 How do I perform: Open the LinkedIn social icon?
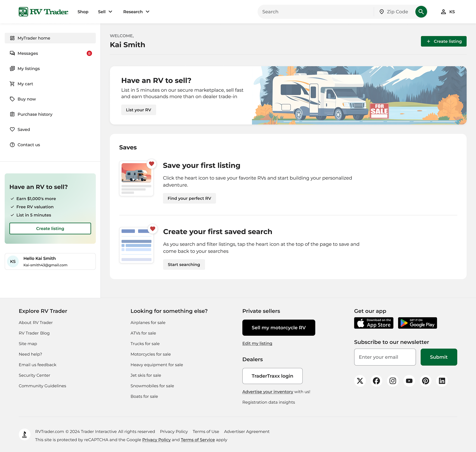(442, 381)
